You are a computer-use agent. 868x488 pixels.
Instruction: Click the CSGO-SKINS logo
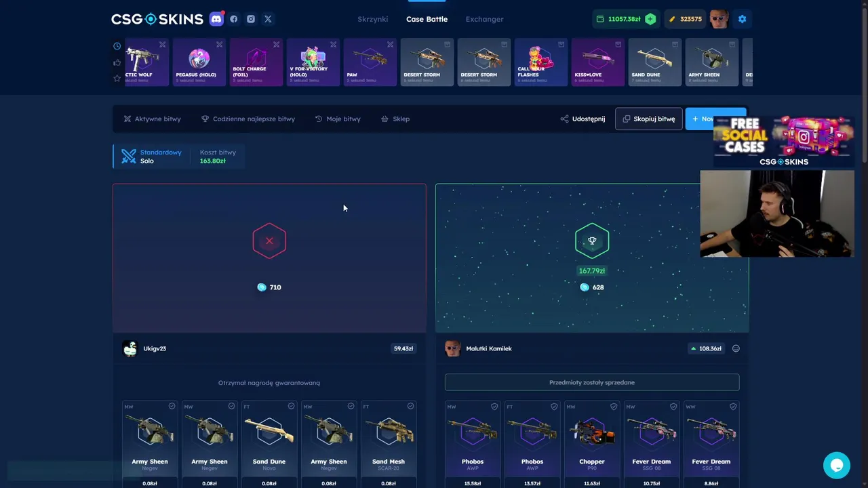[157, 19]
